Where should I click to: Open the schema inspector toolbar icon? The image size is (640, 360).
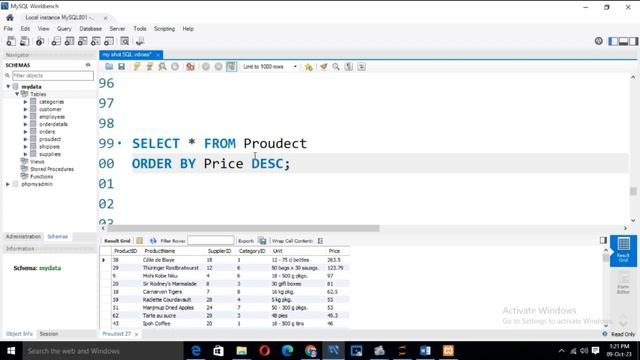tap(40, 41)
